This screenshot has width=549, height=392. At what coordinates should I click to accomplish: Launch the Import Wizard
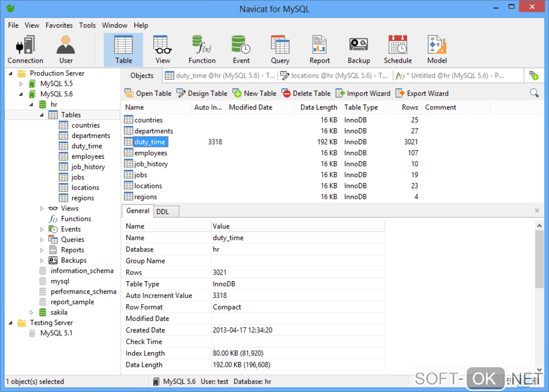[363, 94]
